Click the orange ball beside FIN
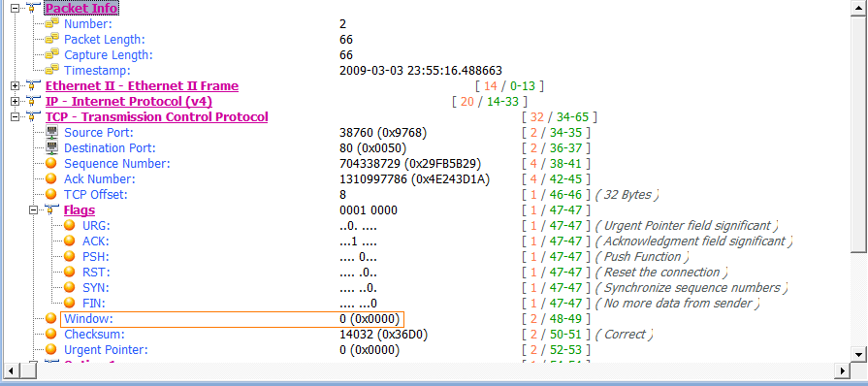Image resolution: width=868 pixels, height=386 pixels. (69, 303)
